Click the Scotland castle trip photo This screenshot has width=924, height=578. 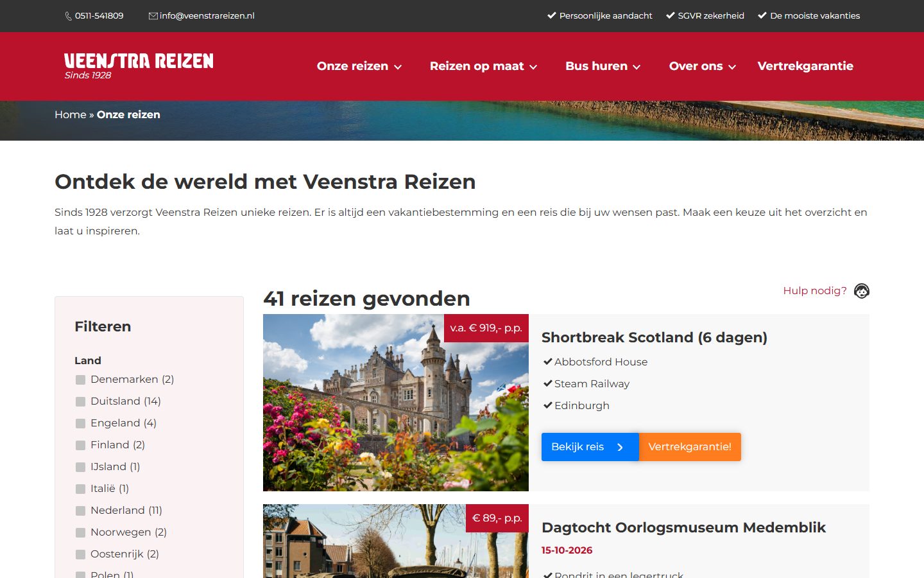[396, 403]
